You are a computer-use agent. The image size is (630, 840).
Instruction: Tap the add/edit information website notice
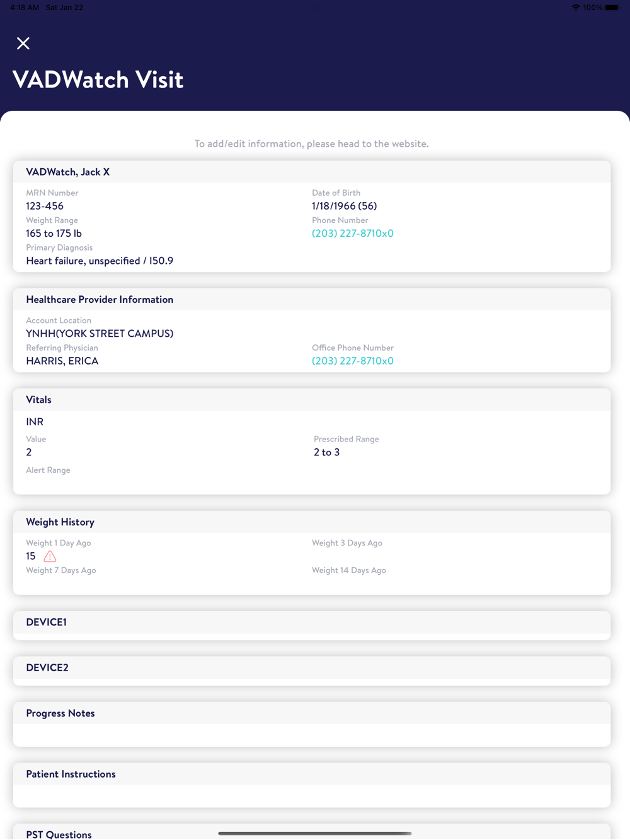(x=311, y=144)
